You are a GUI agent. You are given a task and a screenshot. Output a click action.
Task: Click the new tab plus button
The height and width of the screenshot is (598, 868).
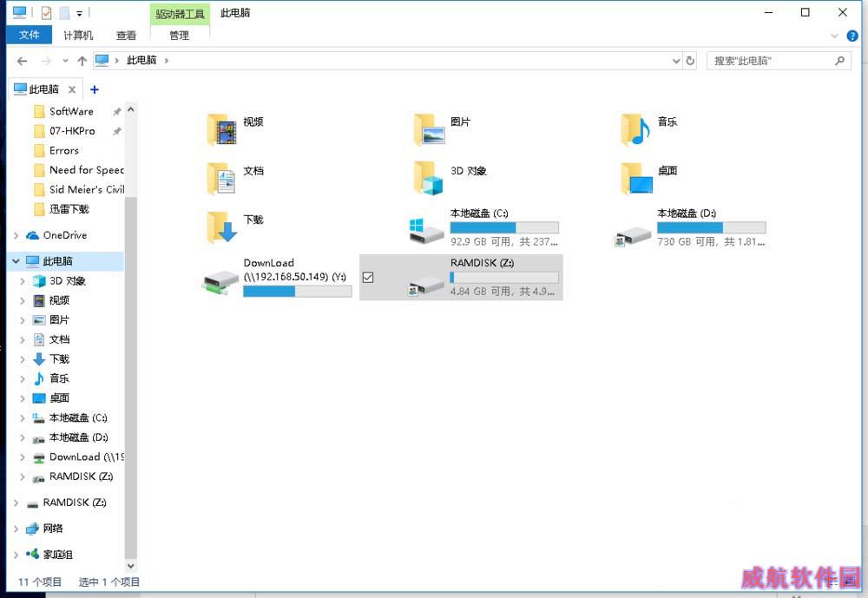tap(95, 89)
